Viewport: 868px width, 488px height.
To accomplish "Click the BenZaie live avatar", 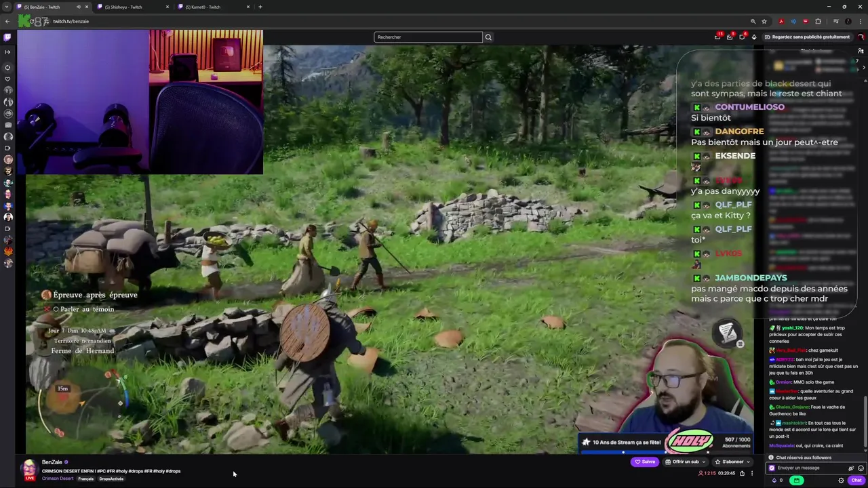I will 29,468.
